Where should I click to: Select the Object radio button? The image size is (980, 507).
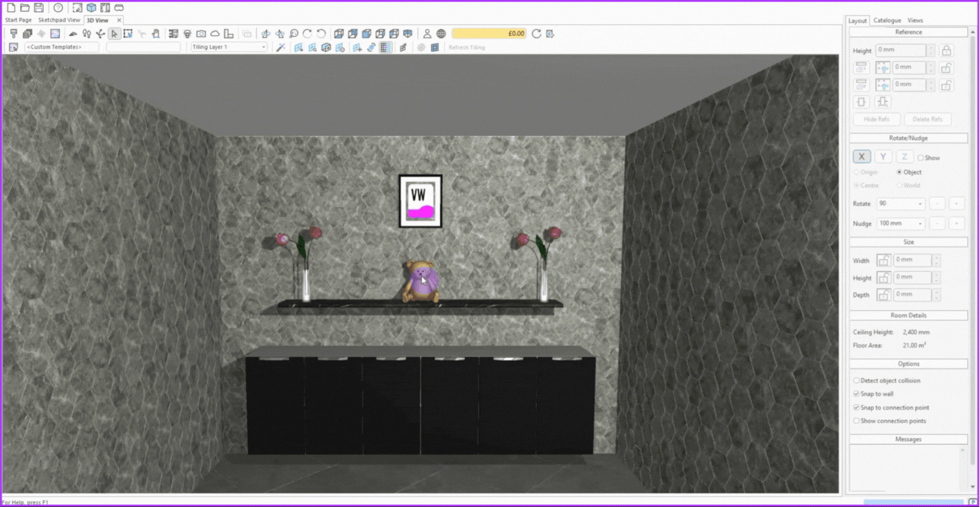899,172
